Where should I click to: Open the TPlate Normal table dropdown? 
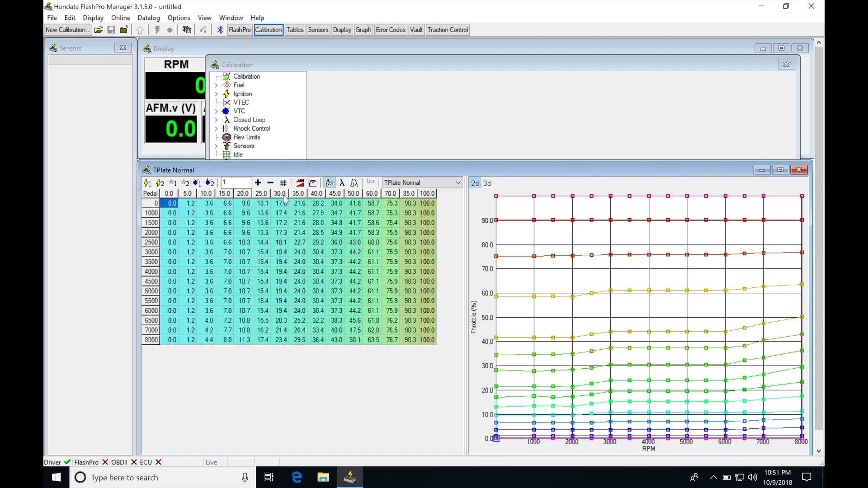pos(458,183)
